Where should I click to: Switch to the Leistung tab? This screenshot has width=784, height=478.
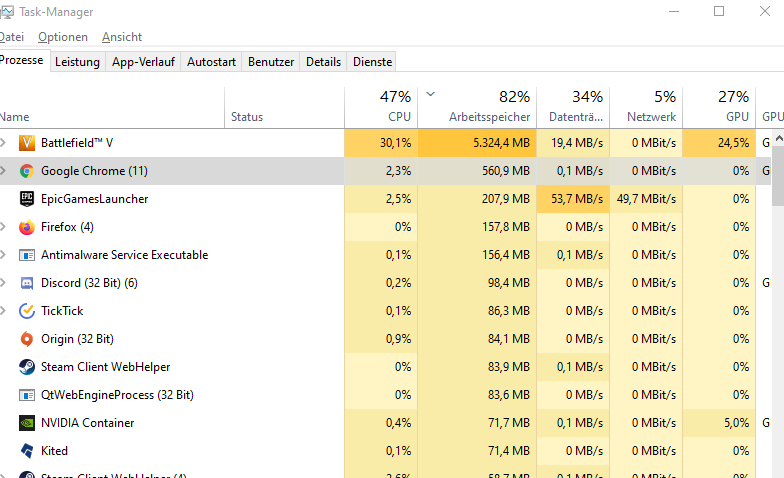click(78, 62)
